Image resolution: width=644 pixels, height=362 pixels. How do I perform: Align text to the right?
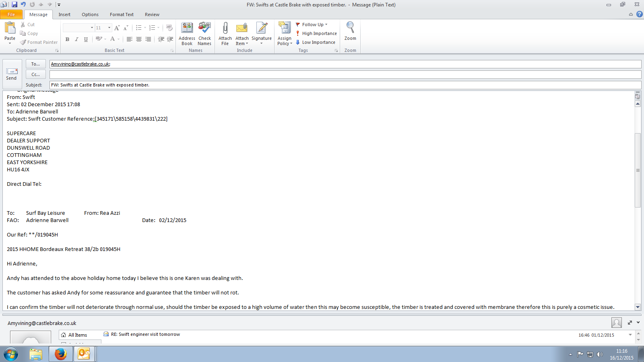pos(148,39)
